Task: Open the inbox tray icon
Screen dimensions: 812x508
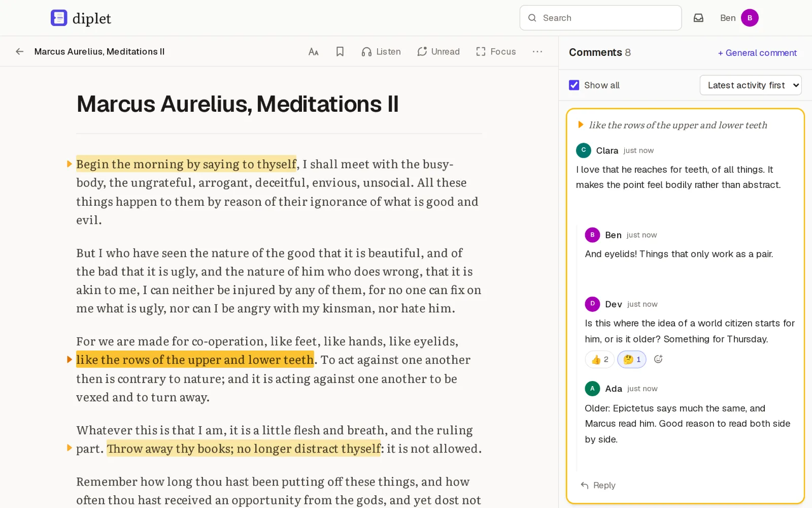Action: (x=698, y=18)
